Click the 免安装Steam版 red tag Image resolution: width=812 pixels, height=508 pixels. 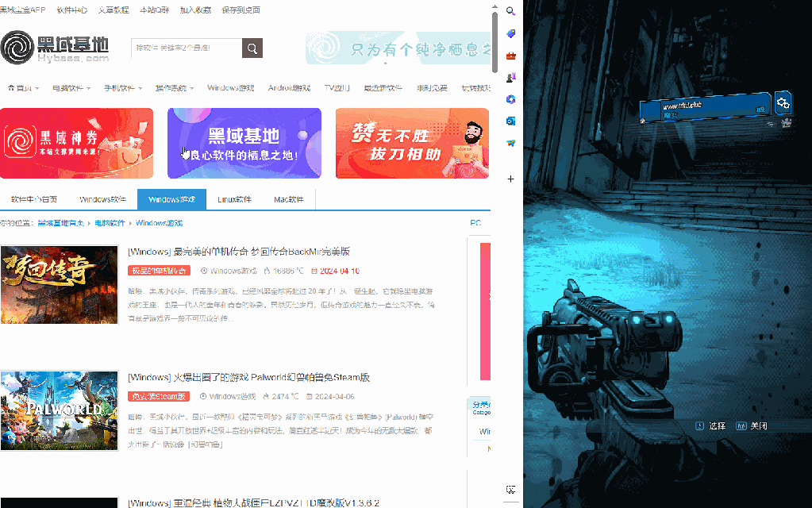(159, 397)
